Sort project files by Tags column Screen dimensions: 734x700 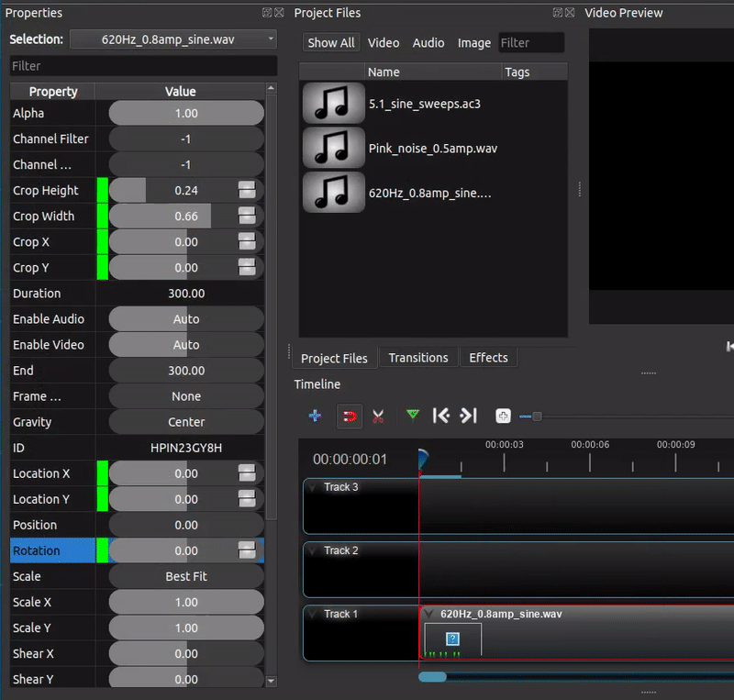point(535,72)
